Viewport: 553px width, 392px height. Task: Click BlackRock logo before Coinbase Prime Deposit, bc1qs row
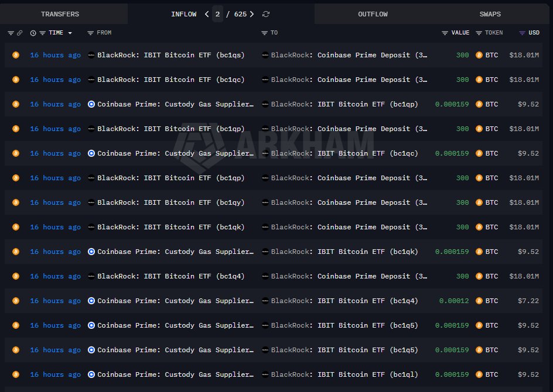pos(265,55)
